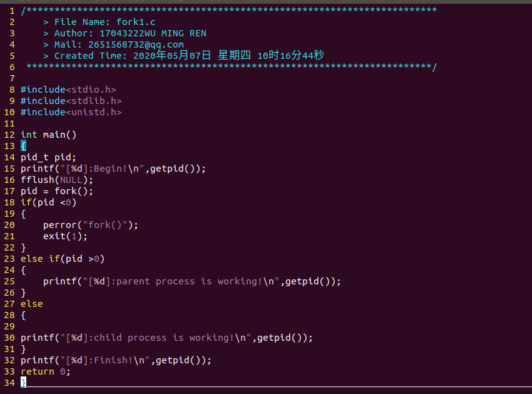Place cursor on #include<stdio.h> line
532x394 pixels.
pyautogui.click(x=68, y=90)
